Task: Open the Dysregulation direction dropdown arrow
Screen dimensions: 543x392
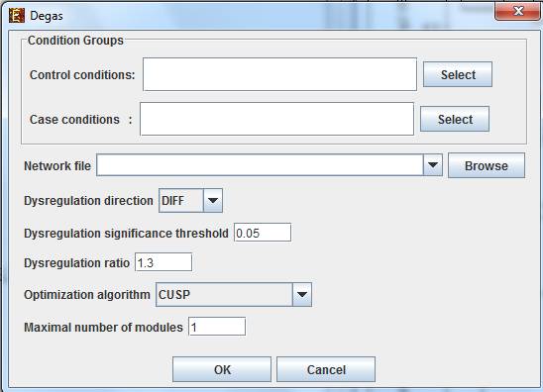Action: tap(213, 201)
